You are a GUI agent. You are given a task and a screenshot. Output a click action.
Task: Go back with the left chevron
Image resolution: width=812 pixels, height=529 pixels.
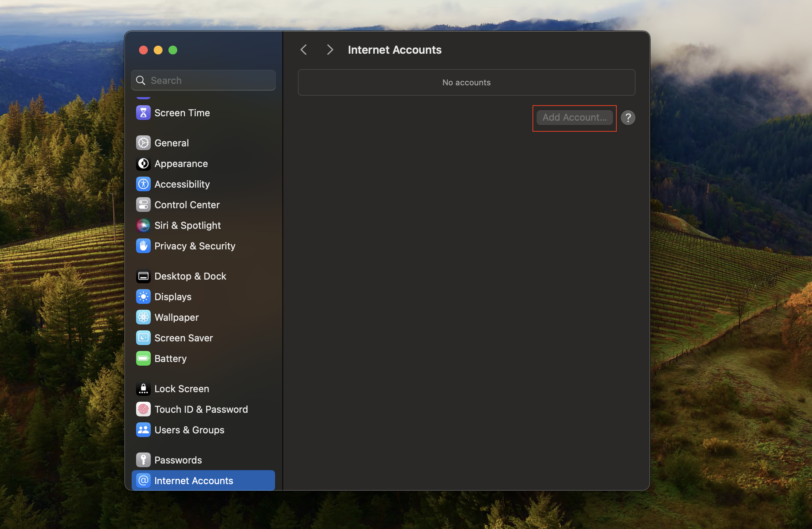click(304, 50)
